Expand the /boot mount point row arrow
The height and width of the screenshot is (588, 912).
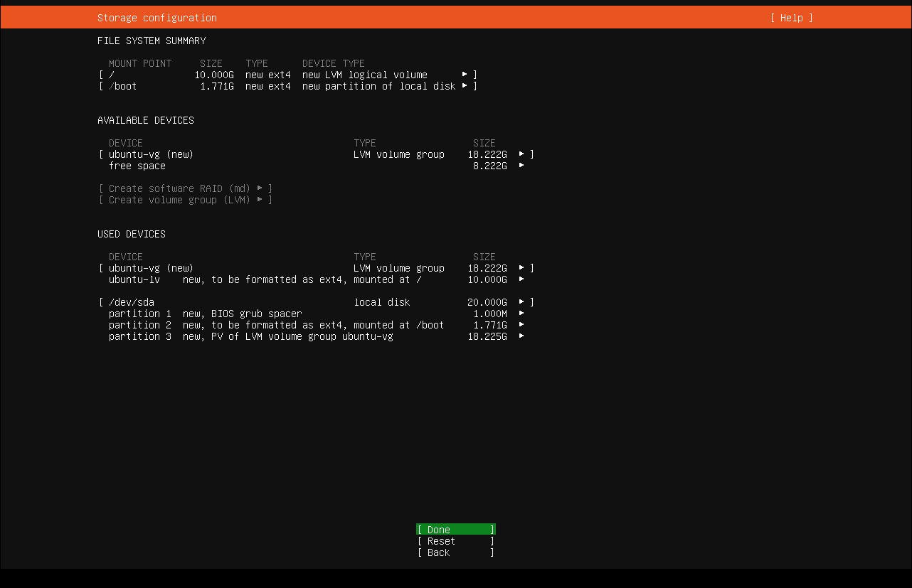[x=465, y=86]
